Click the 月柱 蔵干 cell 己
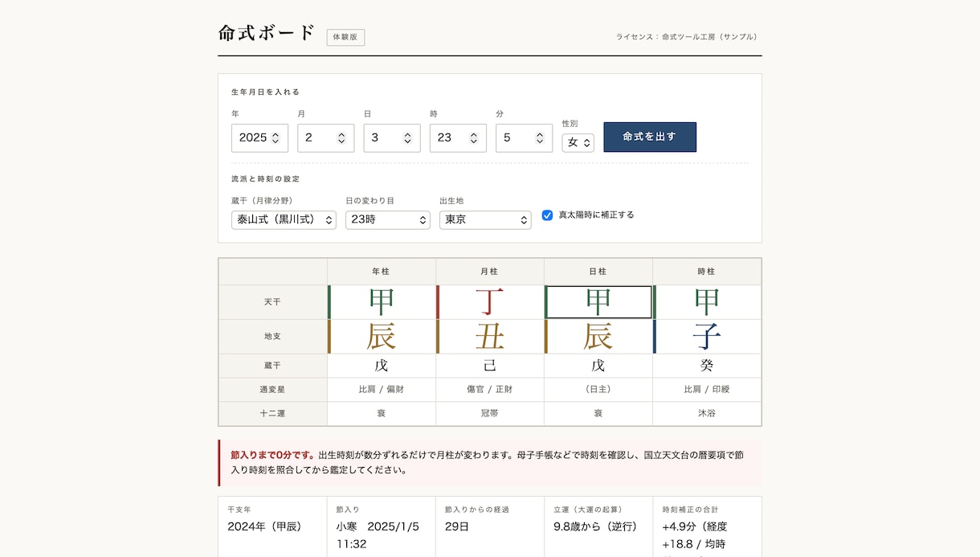This screenshot has width=980, height=557. 490,366
